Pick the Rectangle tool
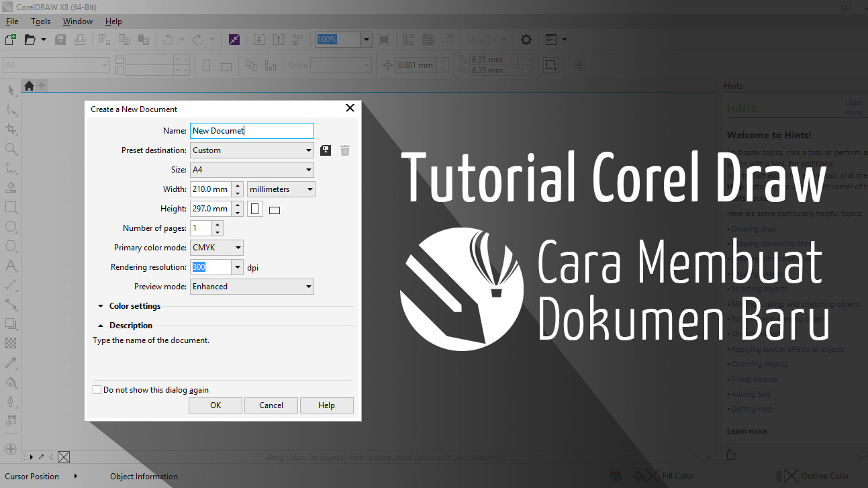868x488 pixels. [x=11, y=207]
